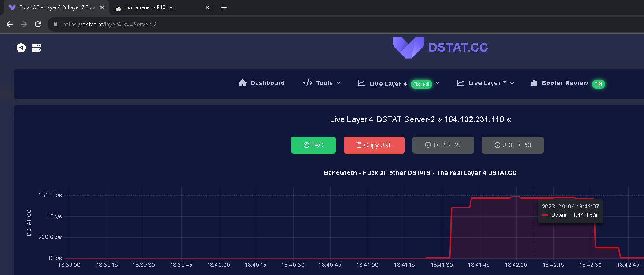Click the 18:42:00 time axis label
The image size is (644, 275).
point(516,265)
